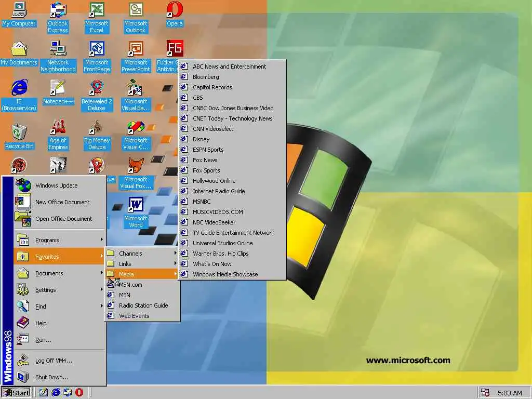Open ABC News and Entertainment link

pos(232,66)
